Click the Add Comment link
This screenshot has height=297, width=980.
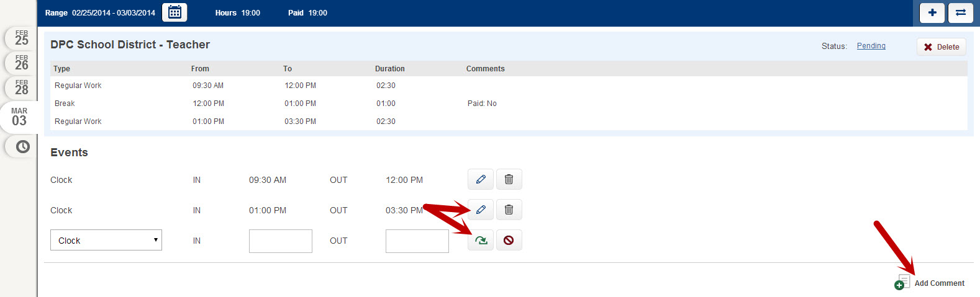[x=930, y=283]
